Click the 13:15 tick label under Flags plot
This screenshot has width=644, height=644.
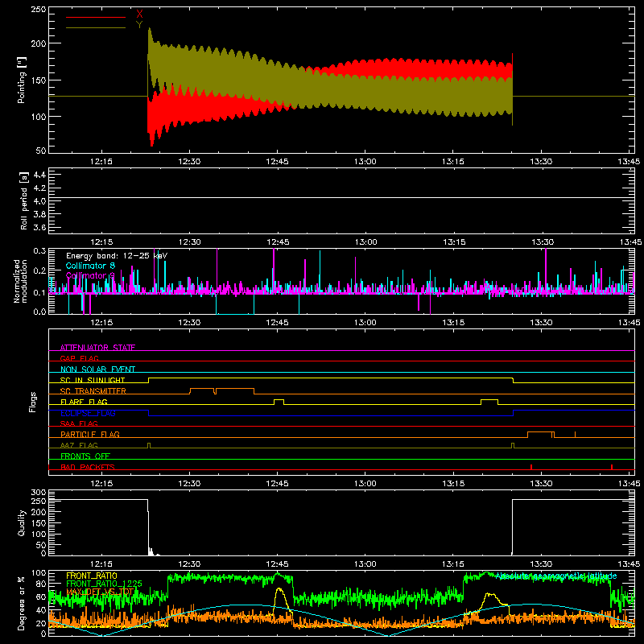453,484
